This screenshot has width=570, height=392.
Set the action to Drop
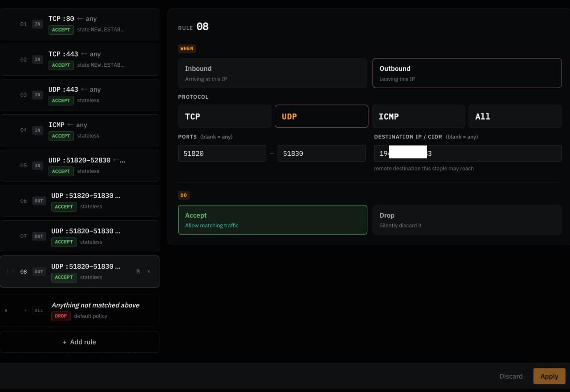(467, 220)
